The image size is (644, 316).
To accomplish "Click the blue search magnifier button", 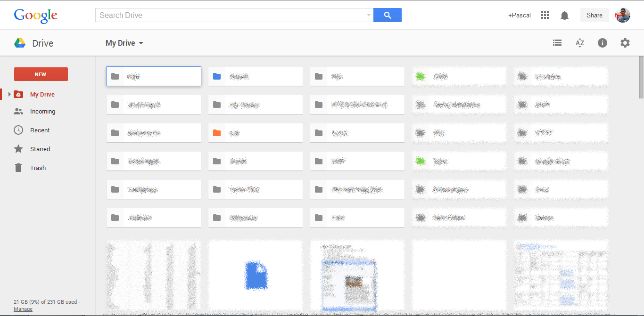I will coord(387,15).
